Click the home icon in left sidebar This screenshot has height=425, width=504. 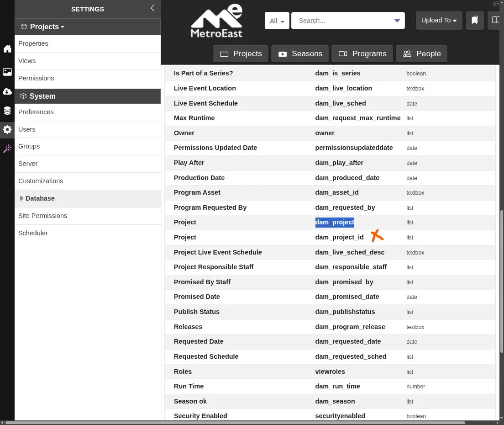(7, 48)
